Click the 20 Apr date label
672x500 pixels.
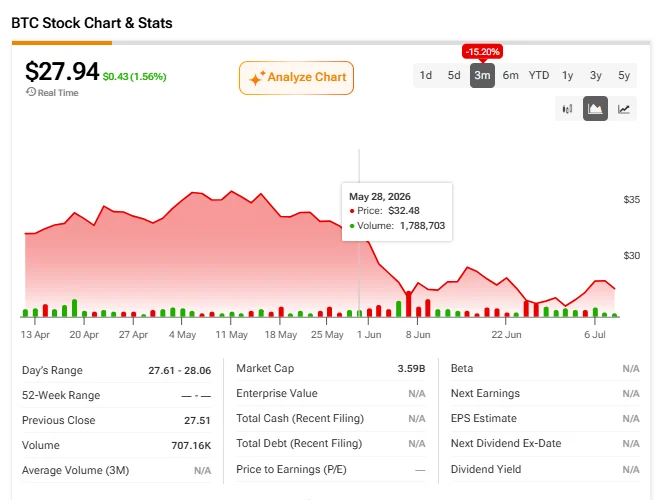[x=84, y=335]
